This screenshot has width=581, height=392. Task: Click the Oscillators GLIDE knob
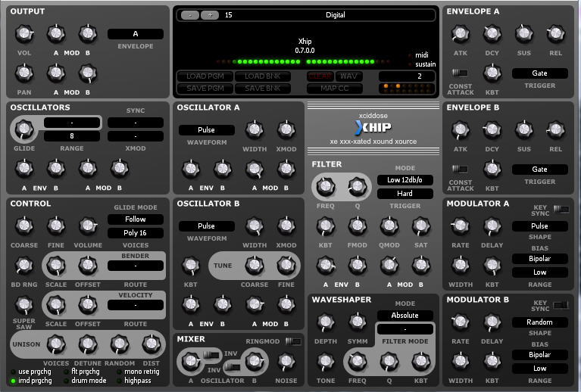[x=24, y=129]
